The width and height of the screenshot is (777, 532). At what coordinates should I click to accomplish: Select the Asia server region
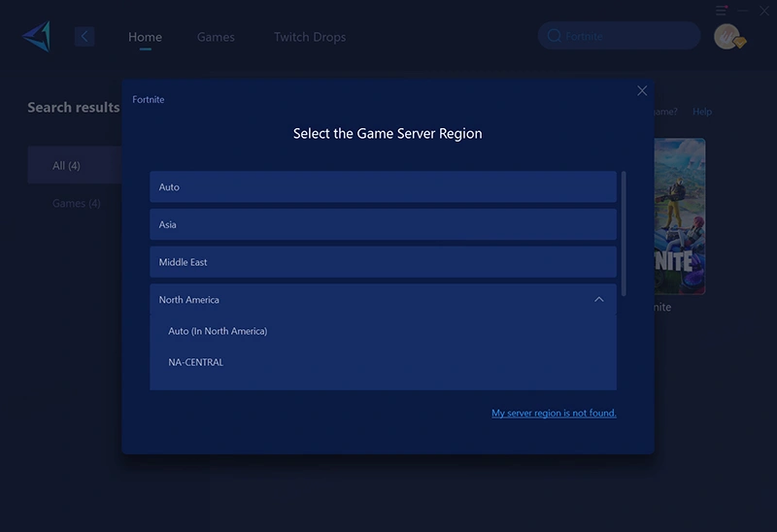(383, 224)
